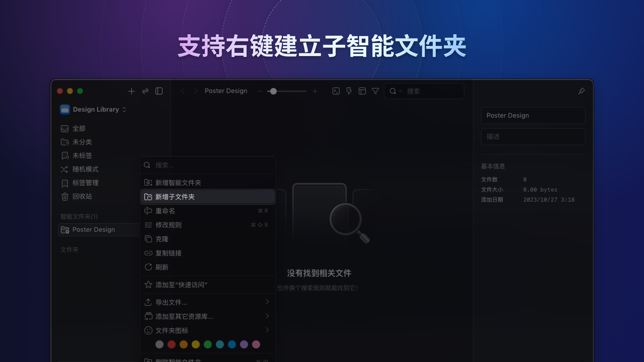Viewport: 644px width, 362px height.
Task: Click zoom in plus control
Action: [x=315, y=91]
